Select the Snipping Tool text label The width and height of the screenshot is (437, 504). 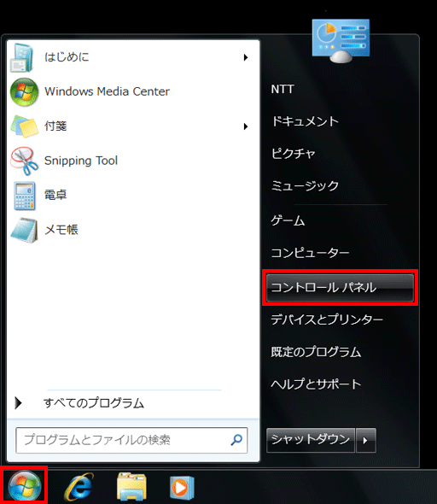[81, 161]
